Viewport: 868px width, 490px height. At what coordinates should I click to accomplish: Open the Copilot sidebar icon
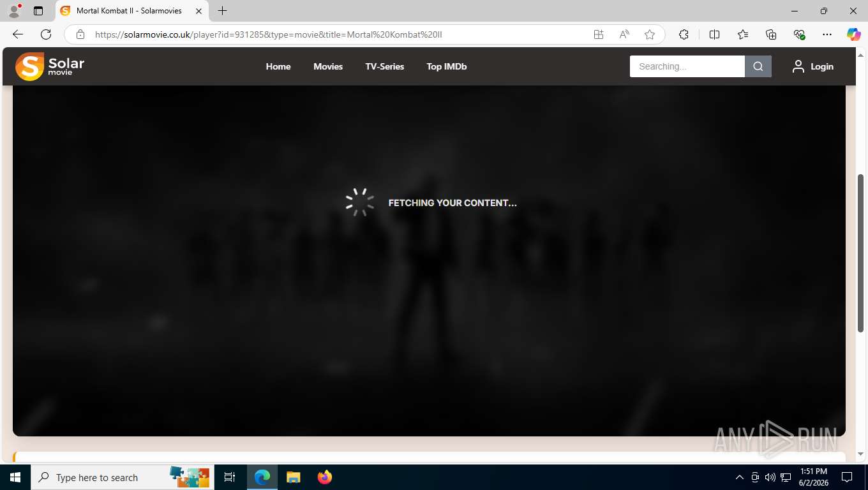tap(854, 34)
